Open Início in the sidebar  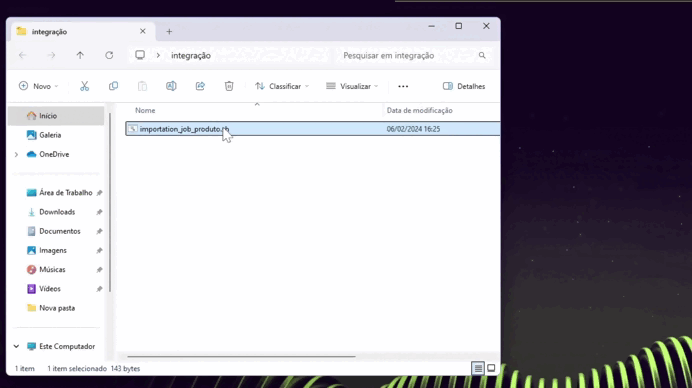pyautogui.click(x=56, y=116)
